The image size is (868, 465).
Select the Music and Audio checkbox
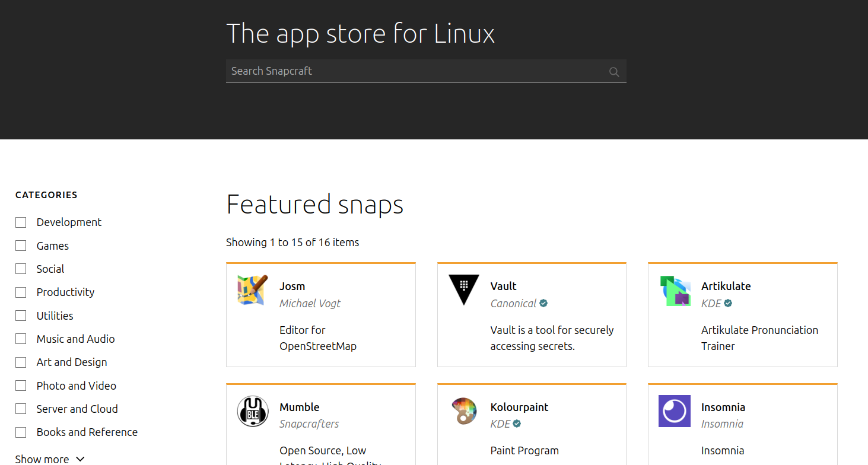click(x=21, y=339)
